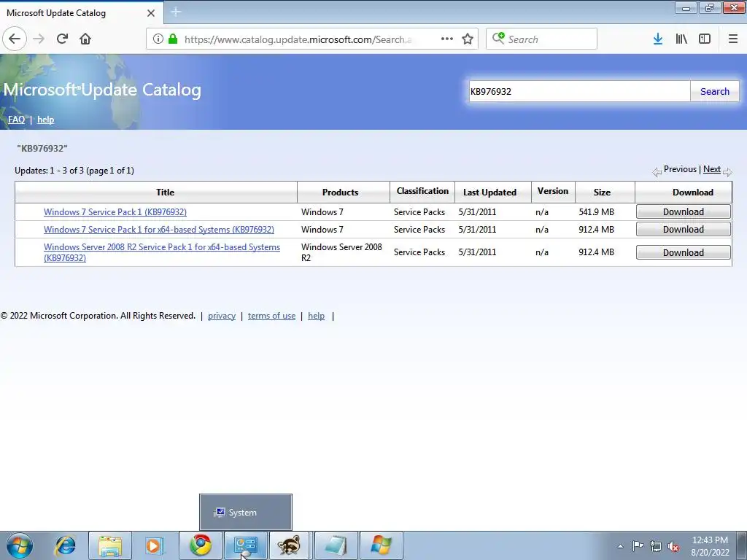The width and height of the screenshot is (747, 560).
Task: Close the Microsoft Update Catalog tab
Action: coord(151,13)
